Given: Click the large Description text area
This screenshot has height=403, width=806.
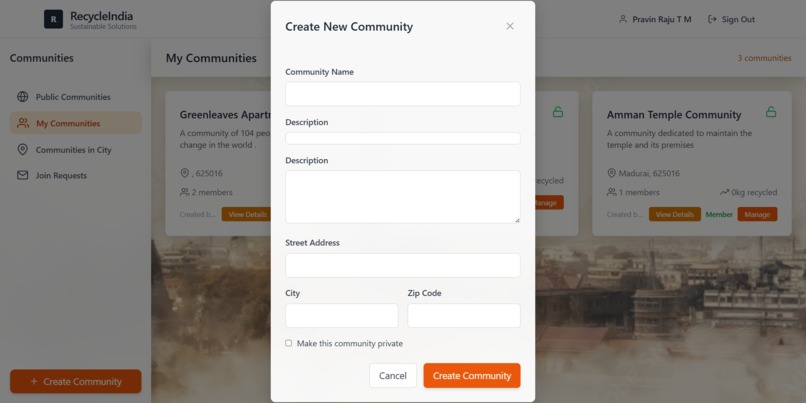Looking at the screenshot, I should tap(402, 197).
